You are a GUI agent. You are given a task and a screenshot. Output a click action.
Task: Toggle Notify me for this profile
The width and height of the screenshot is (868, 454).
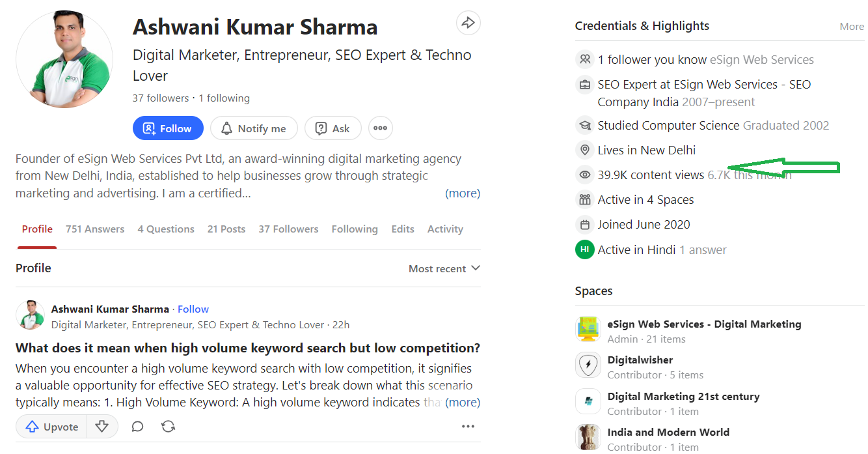(254, 128)
